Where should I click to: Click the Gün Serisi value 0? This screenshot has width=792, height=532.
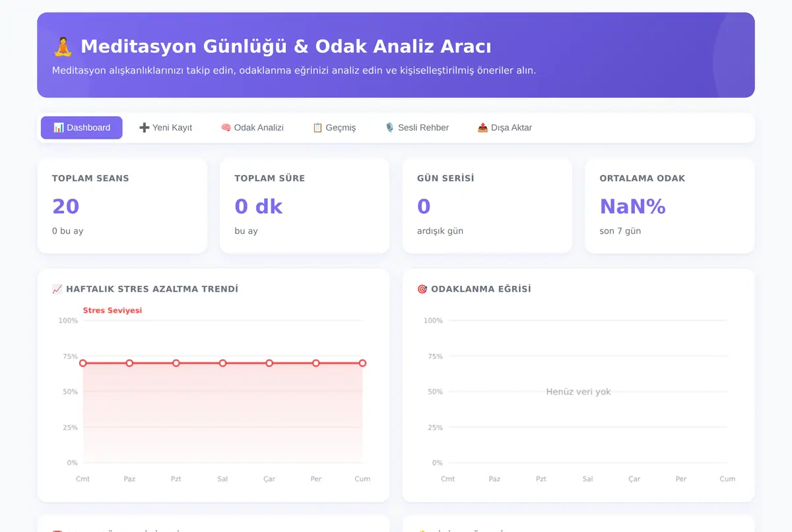pyautogui.click(x=424, y=207)
